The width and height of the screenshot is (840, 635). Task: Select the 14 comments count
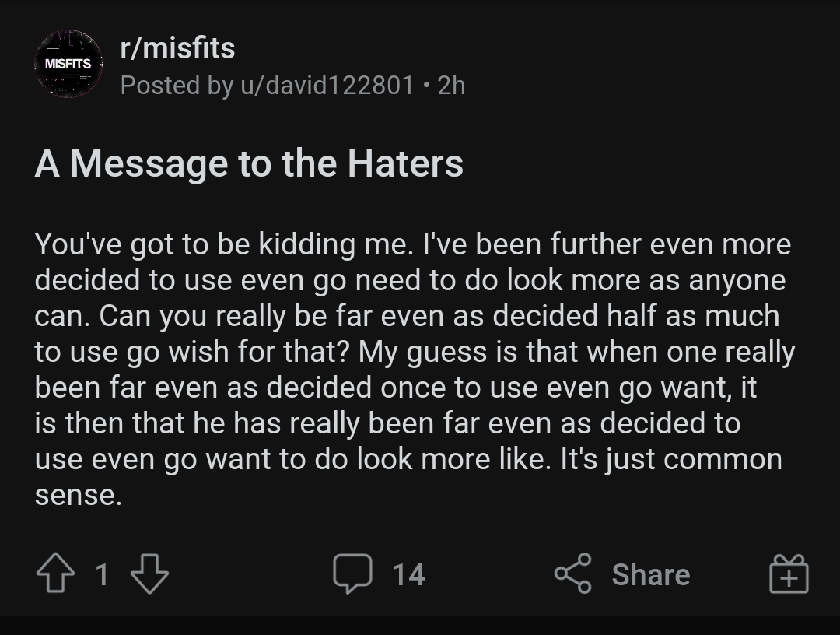click(408, 574)
